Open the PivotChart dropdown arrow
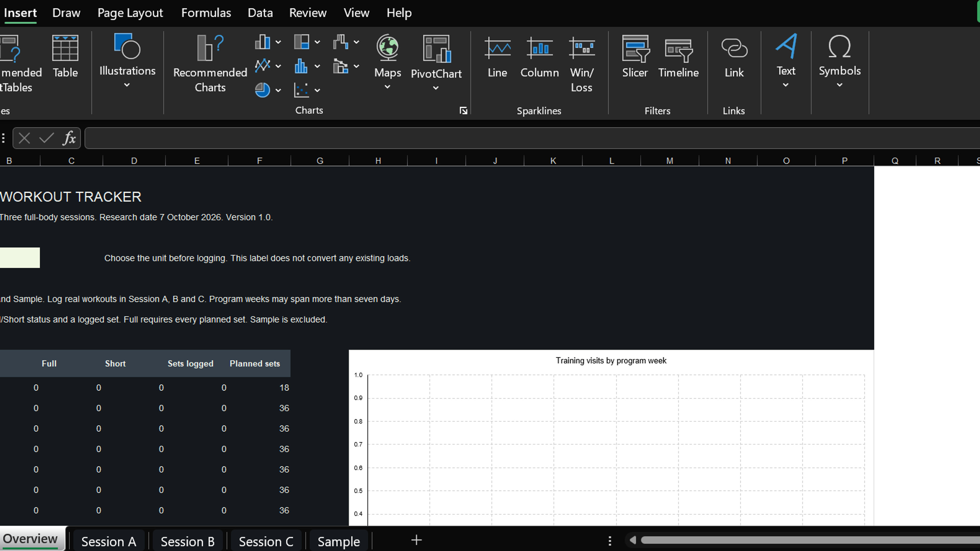The height and width of the screenshot is (551, 980). tap(436, 88)
